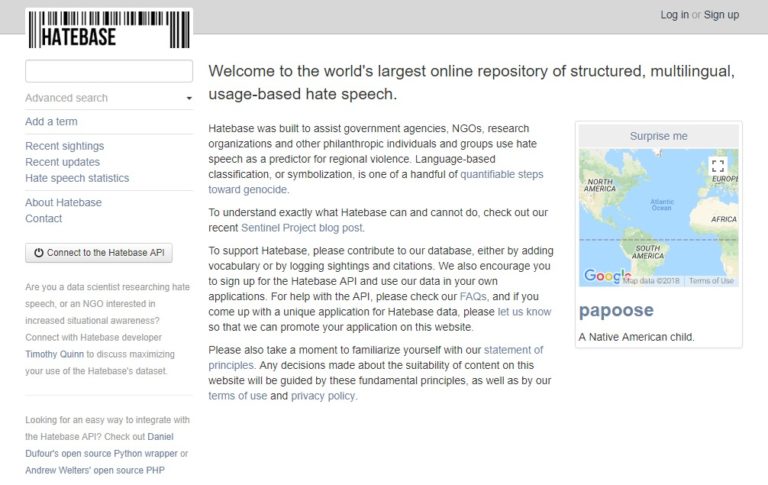Open Recent updates
Image resolution: width=768 pixels, height=485 pixels.
click(62, 162)
